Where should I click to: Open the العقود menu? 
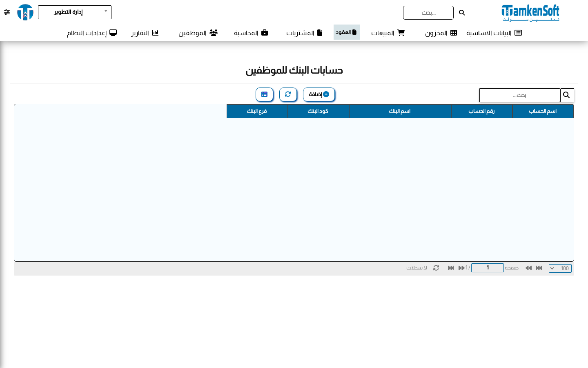click(x=347, y=32)
